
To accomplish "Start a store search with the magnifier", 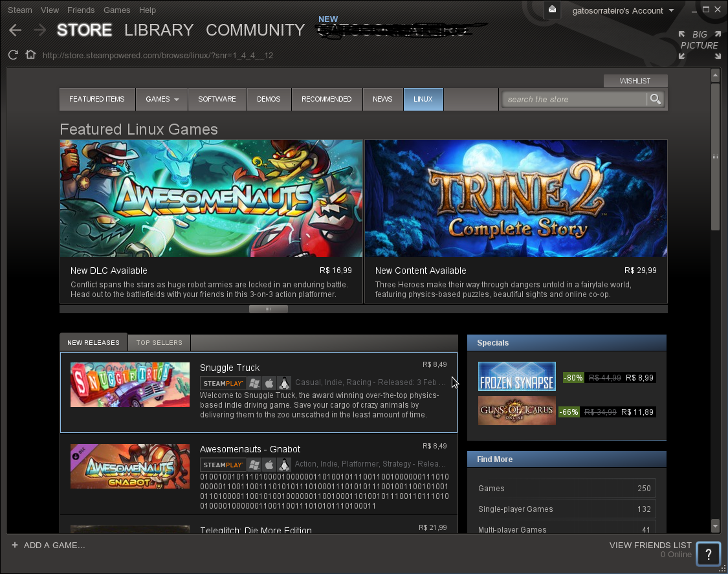I will 655,99.
